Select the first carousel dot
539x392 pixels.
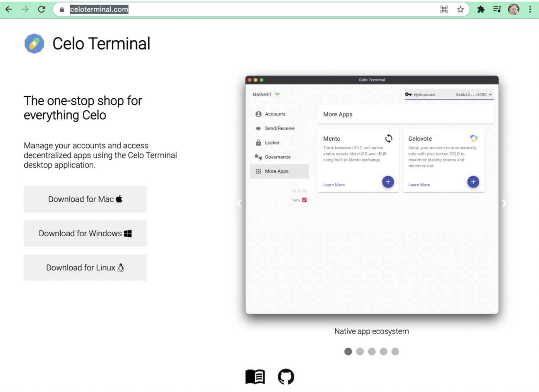(348, 351)
